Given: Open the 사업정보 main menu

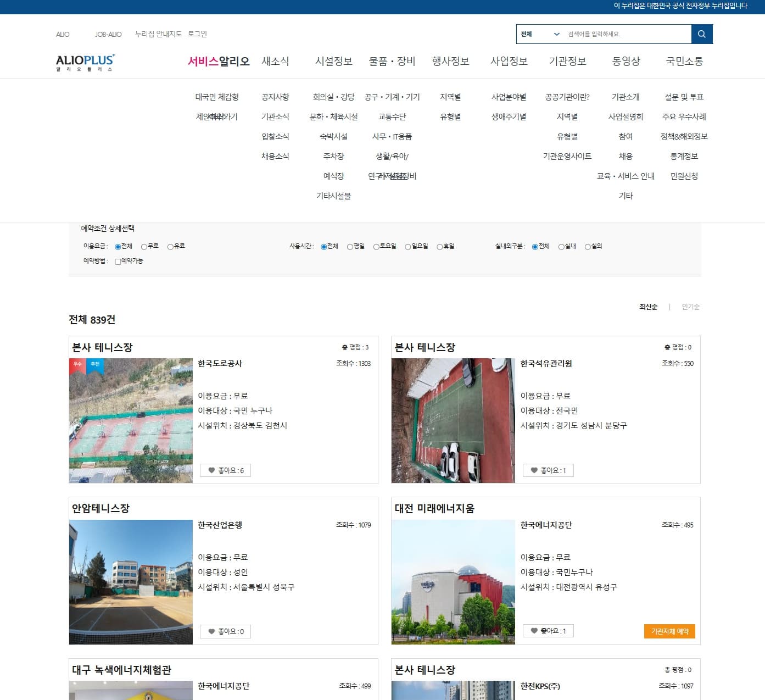Looking at the screenshot, I should pyautogui.click(x=509, y=61).
